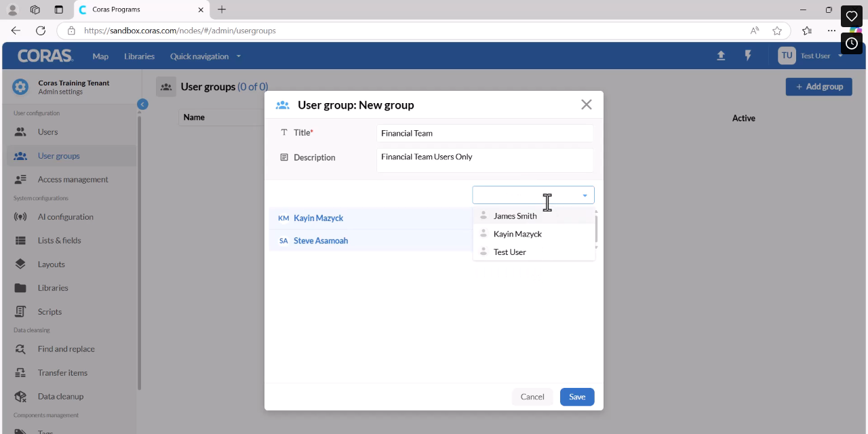Close the New group dialog with X
Screen dimensions: 868x434
(587, 104)
